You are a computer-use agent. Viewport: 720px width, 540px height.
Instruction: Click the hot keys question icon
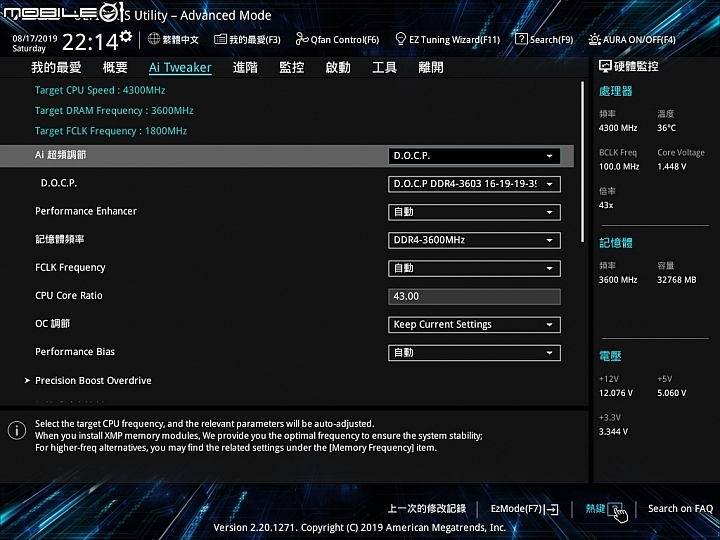615,509
